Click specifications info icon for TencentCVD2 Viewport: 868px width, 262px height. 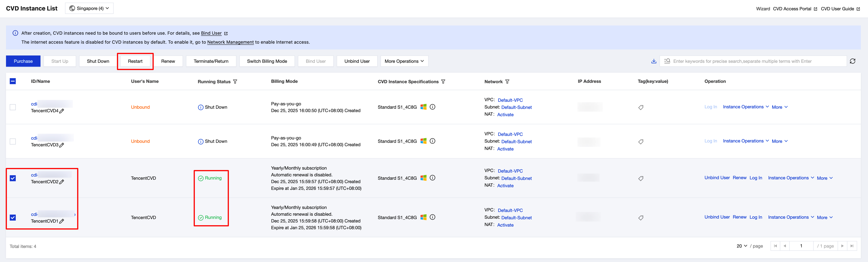click(x=433, y=178)
